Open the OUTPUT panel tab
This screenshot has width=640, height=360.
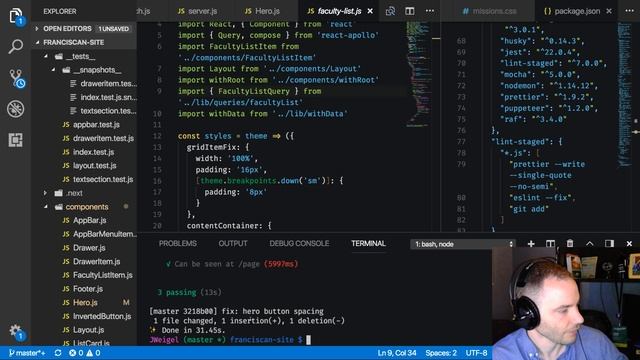(233, 243)
